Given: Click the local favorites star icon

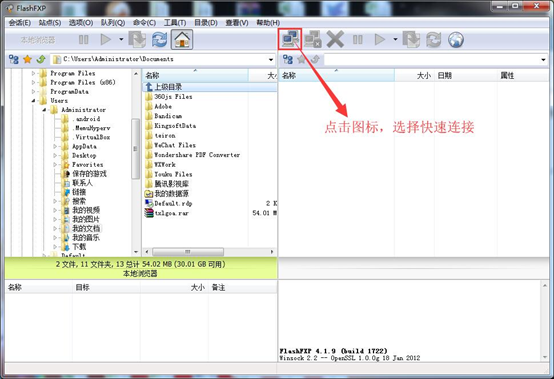Looking at the screenshot, I should click(27, 59).
